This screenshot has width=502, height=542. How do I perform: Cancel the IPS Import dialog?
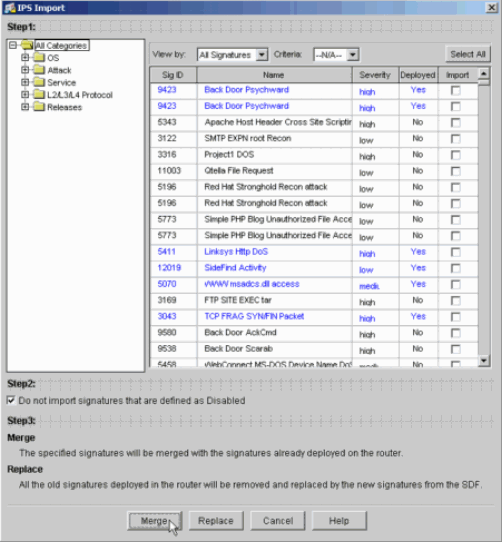point(278,521)
